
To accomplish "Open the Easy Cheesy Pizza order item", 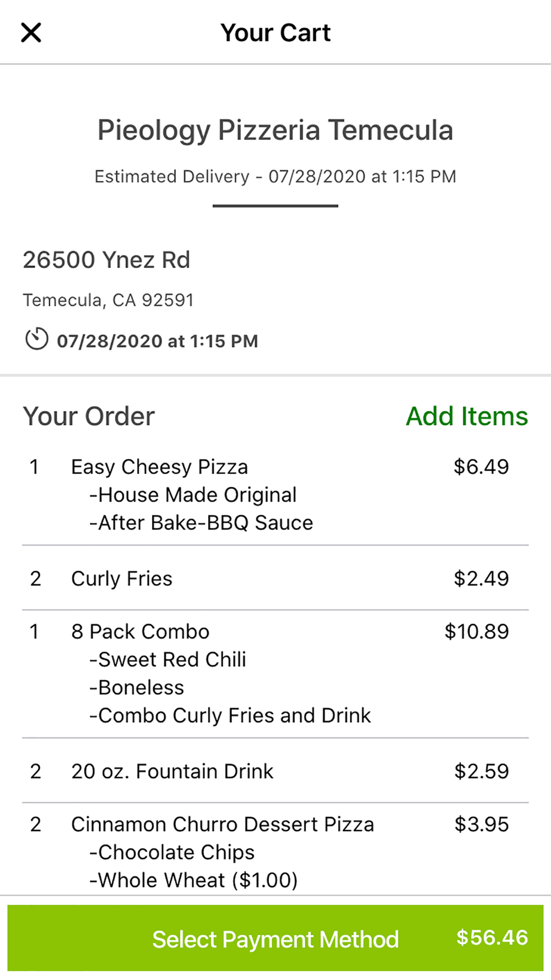I will tap(275, 494).
